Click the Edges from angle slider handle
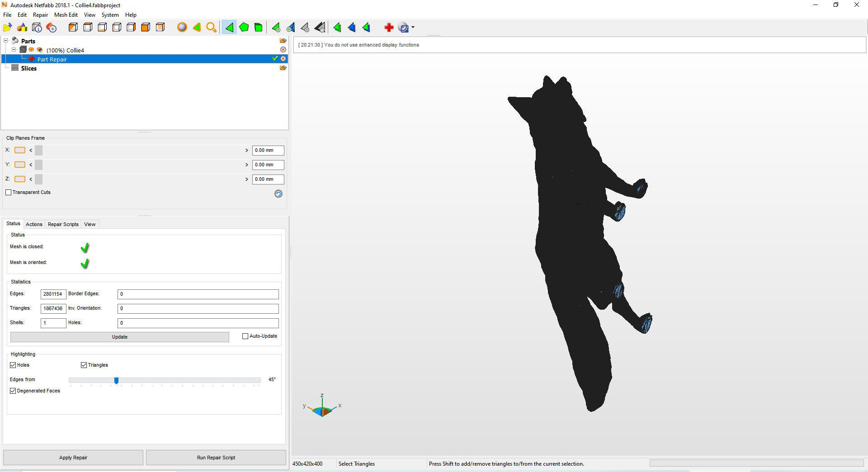 click(116, 381)
